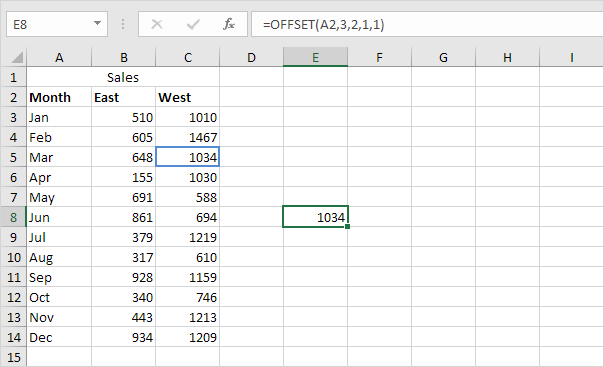Click the Aug cell
This screenshot has height=367, width=604.
click(x=59, y=258)
